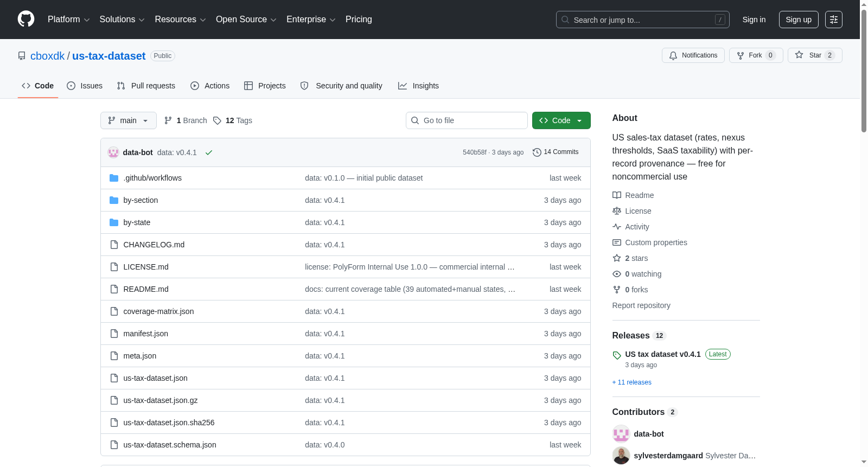Viewport: 868px width, 467px height.
Task: Open the green Code dropdown button
Action: pos(561,120)
